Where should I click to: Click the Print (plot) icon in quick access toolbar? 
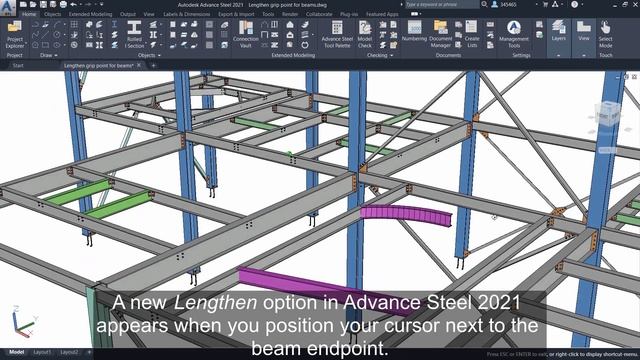(x=63, y=4)
